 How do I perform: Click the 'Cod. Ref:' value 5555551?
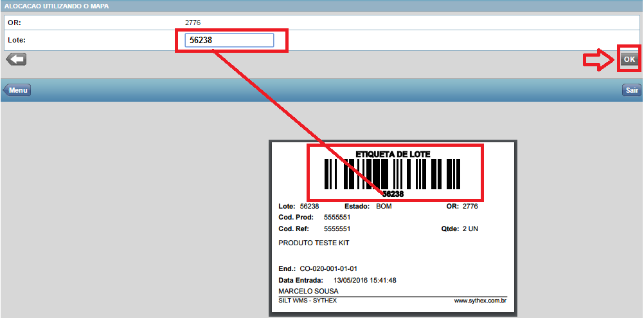(337, 229)
